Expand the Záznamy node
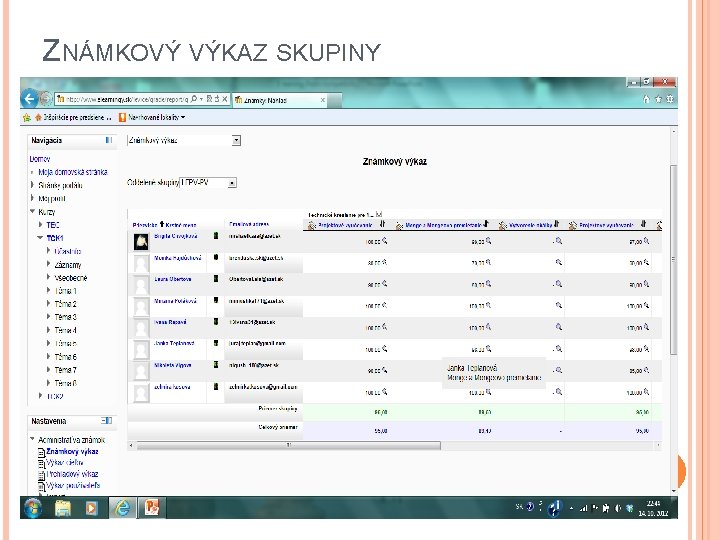The width and height of the screenshot is (720, 540). pyautogui.click(x=49, y=264)
